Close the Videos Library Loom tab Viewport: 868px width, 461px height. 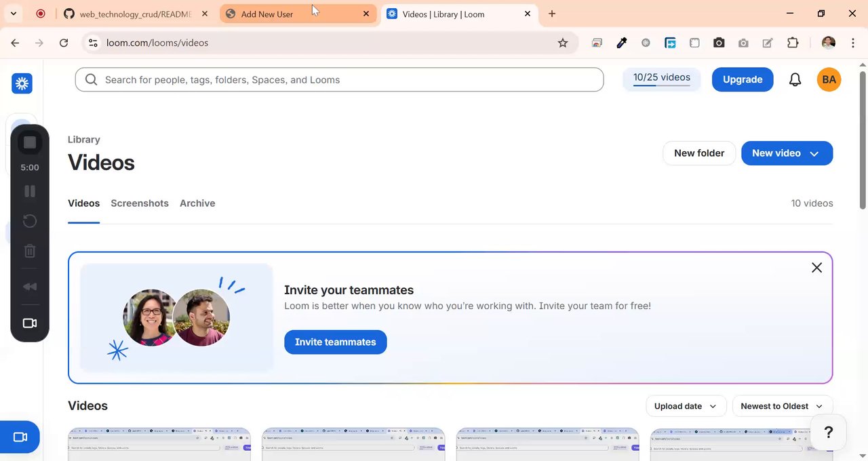[528, 14]
